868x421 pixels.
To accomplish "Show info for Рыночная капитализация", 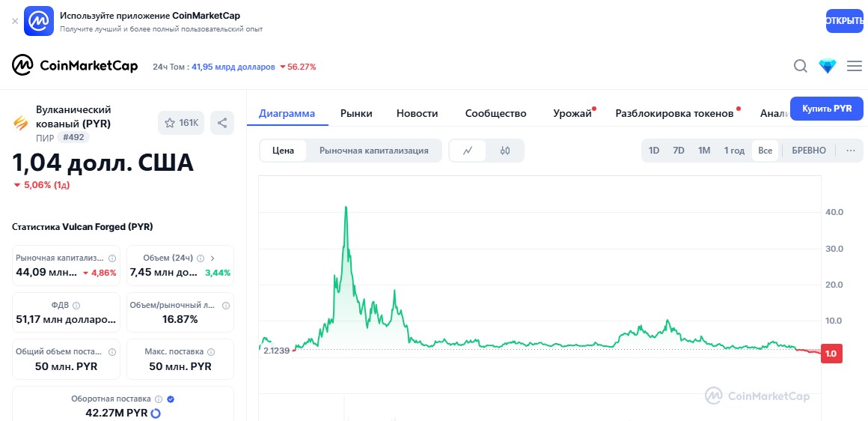I will [x=111, y=258].
